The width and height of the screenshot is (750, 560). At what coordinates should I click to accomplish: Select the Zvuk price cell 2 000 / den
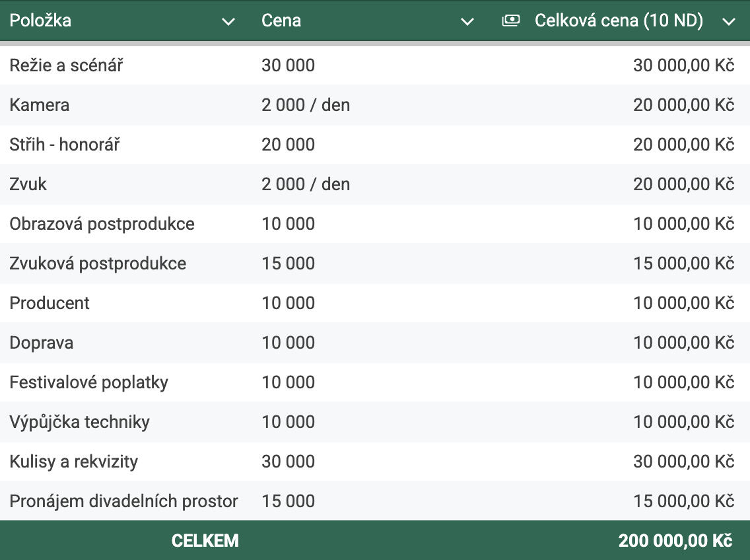coord(306,184)
